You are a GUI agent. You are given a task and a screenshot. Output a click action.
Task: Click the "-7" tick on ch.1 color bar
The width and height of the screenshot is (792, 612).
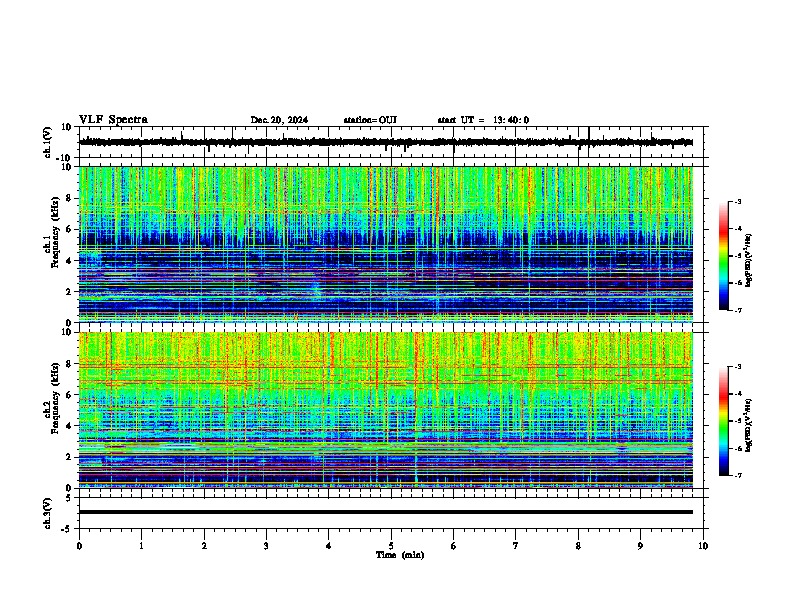(738, 310)
